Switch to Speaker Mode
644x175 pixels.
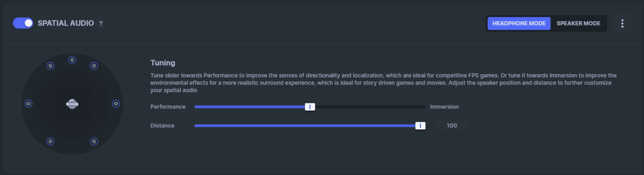[578, 24]
